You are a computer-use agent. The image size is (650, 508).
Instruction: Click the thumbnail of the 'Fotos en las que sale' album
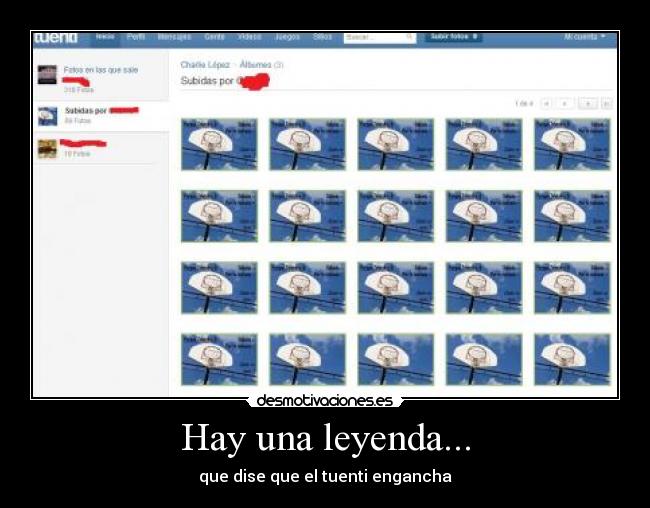pos(47,75)
